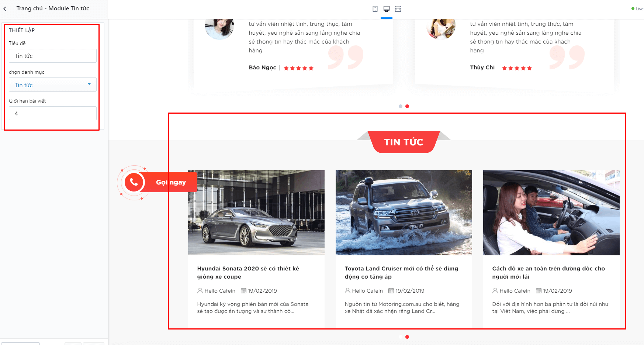Screen dimensions: 644x345
Task: Open the Hyundai Sonata car thumbnail
Action: (x=256, y=213)
